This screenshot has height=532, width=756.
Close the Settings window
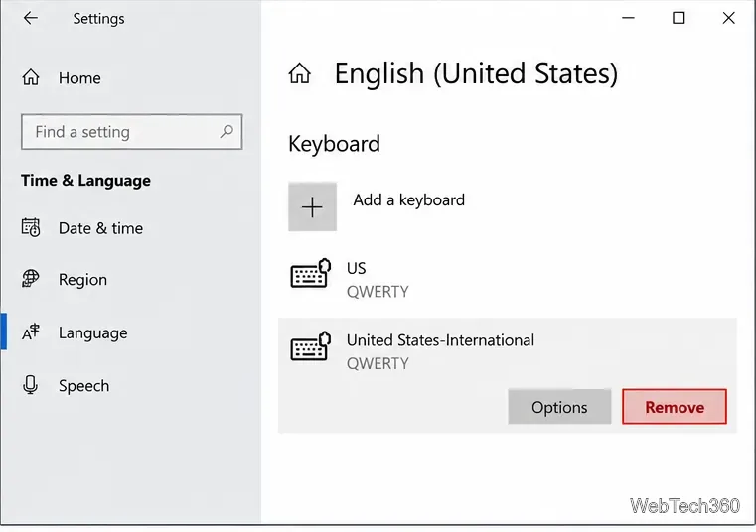(x=728, y=18)
